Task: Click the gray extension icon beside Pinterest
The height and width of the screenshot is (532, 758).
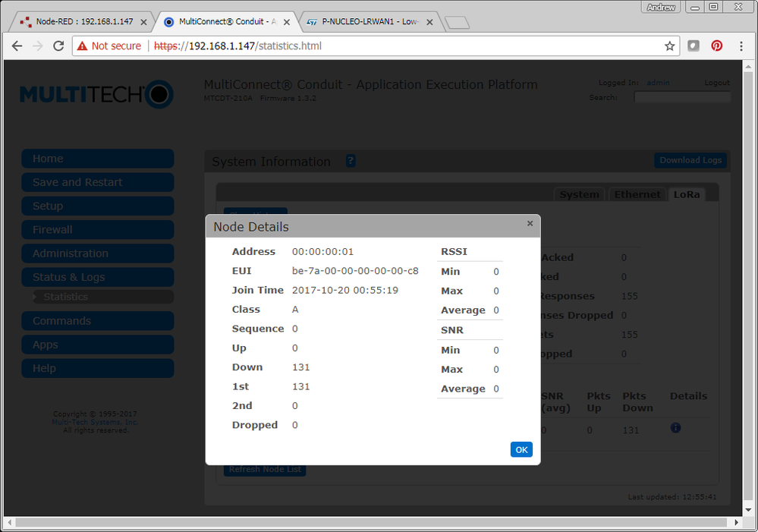Action: (694, 46)
